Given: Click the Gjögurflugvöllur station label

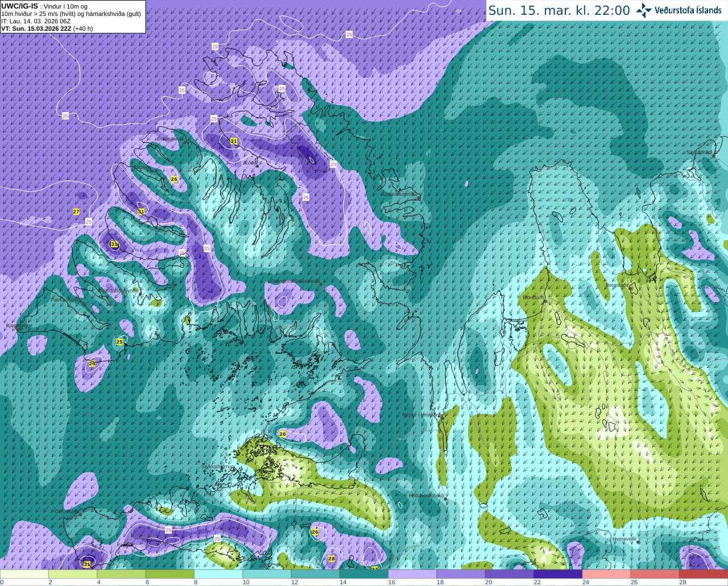Looking at the screenshot, I should click(x=399, y=194).
